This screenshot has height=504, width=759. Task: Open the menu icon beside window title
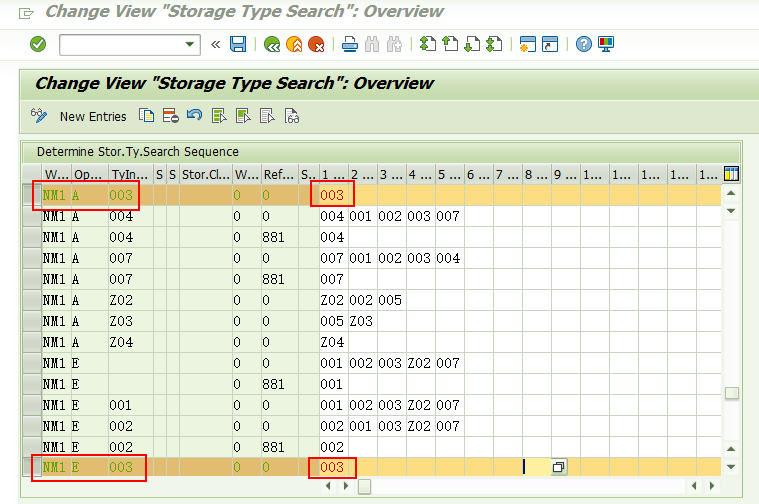(x=26, y=13)
